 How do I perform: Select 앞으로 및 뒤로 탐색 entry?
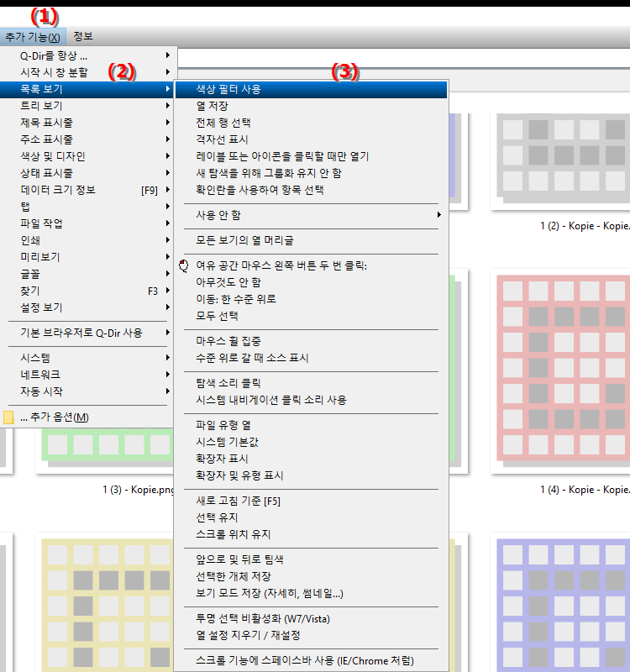[x=311, y=559]
